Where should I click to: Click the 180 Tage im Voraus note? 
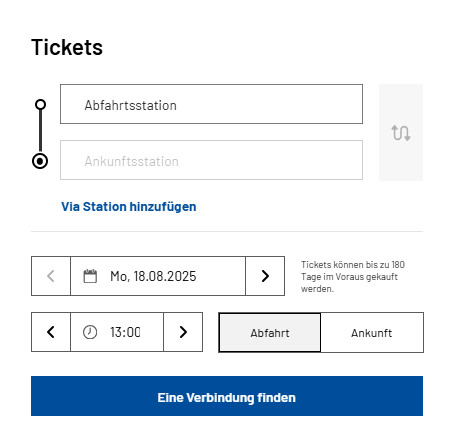[x=353, y=277]
